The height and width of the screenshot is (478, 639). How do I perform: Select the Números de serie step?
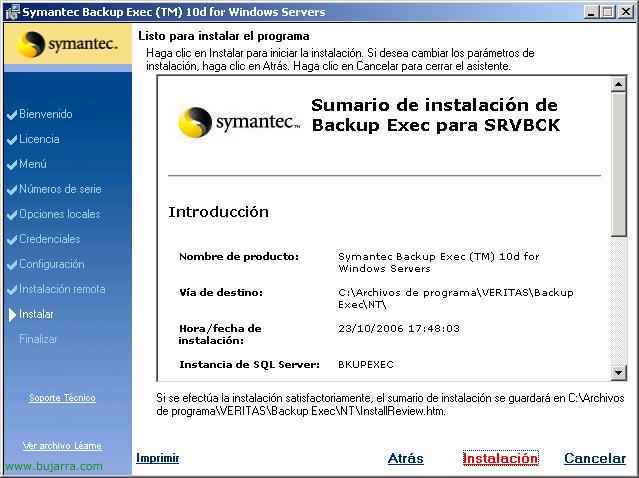[60, 189]
